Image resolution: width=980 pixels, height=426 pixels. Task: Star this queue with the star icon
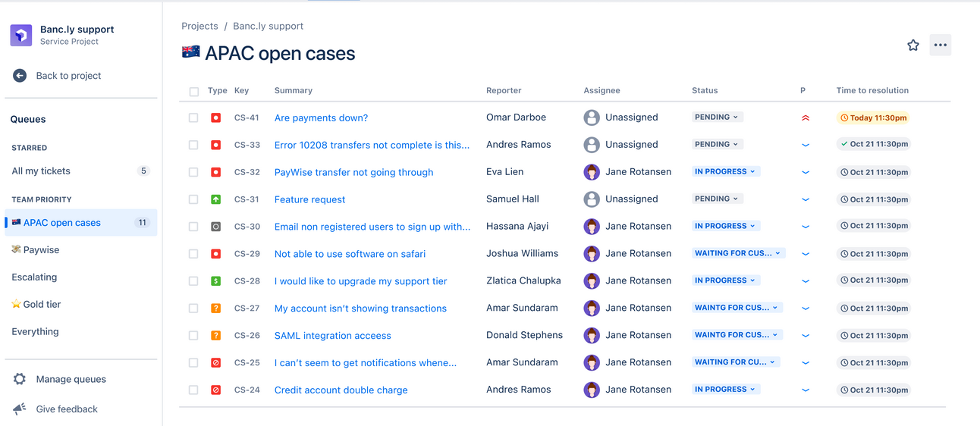[x=913, y=45]
